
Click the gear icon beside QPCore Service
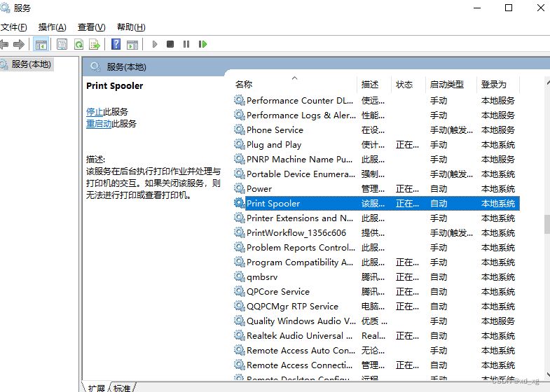(x=239, y=291)
